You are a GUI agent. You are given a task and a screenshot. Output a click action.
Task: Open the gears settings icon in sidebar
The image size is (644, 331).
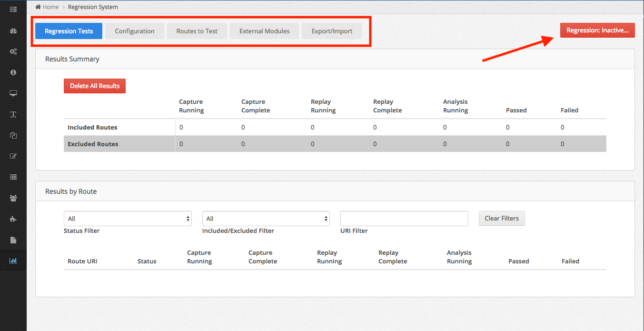pyautogui.click(x=13, y=51)
